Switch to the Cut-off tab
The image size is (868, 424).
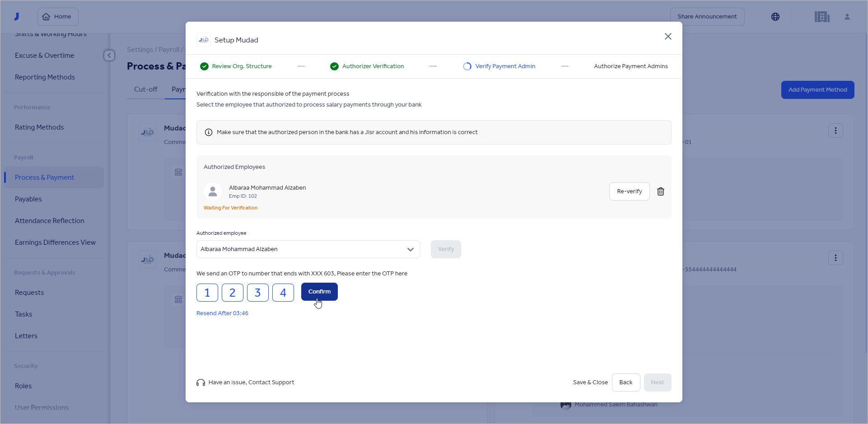145,89
